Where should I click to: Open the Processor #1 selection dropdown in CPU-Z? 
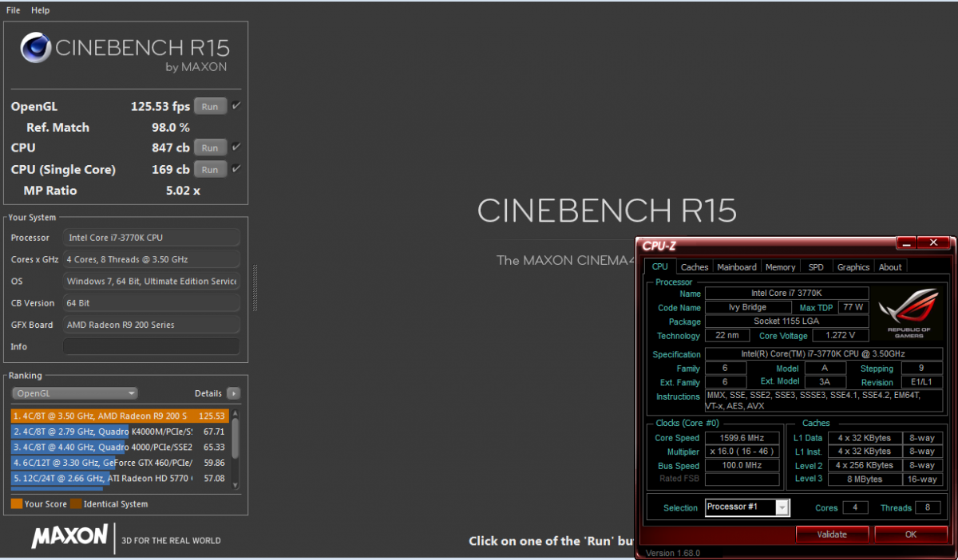tap(747, 507)
